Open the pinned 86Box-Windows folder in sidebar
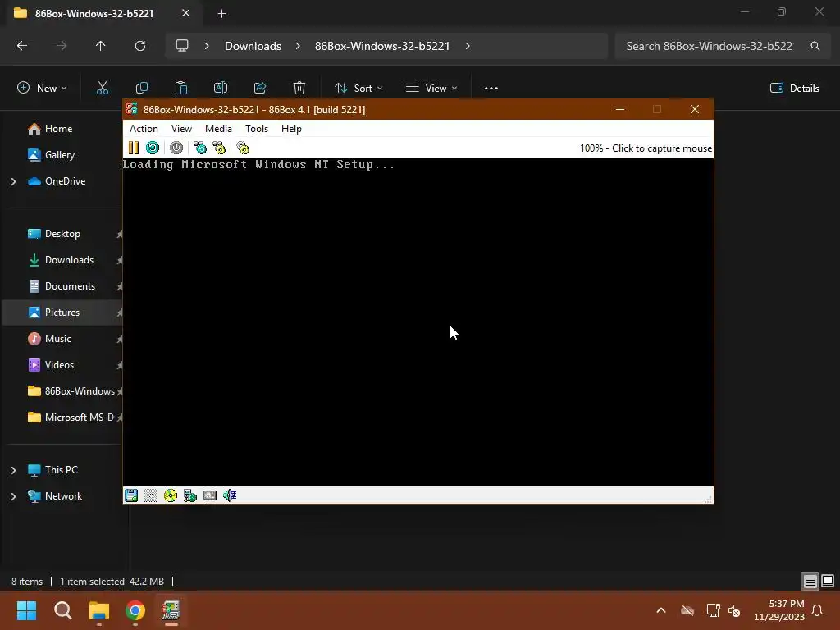Viewport: 840px width, 630px height. [80, 391]
